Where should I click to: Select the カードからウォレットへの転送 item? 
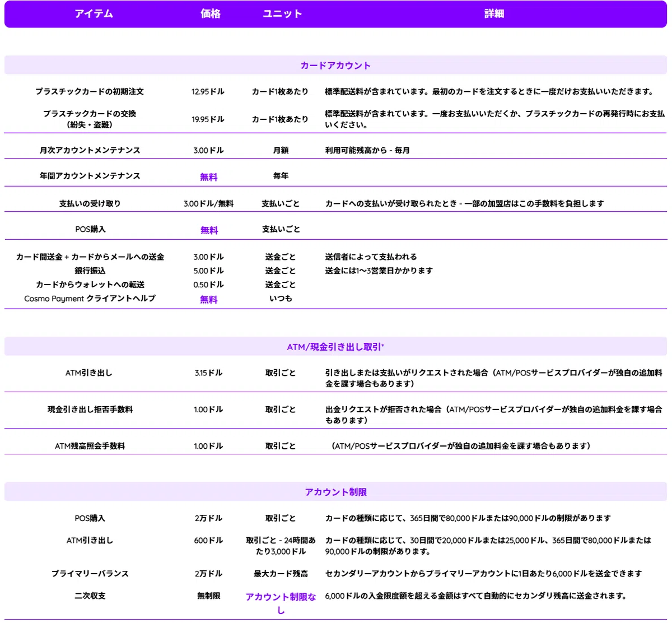90,285
